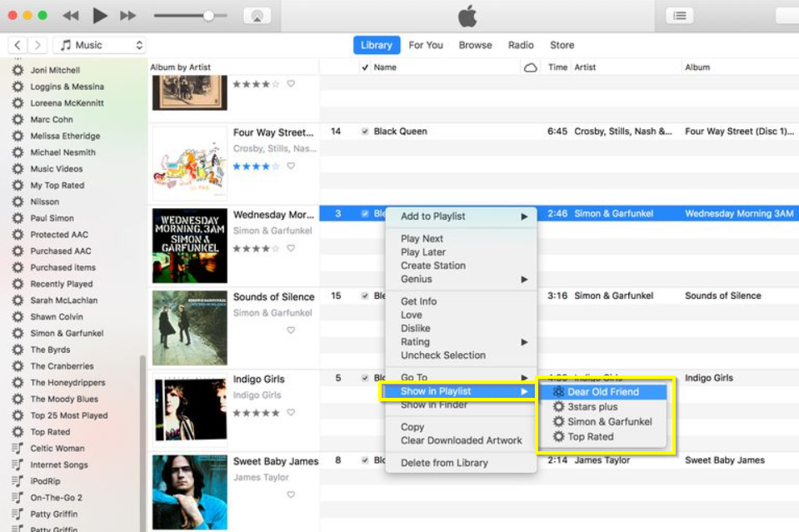
Task: Select Clear Downloaded Artwork menu item
Action: tap(462, 440)
